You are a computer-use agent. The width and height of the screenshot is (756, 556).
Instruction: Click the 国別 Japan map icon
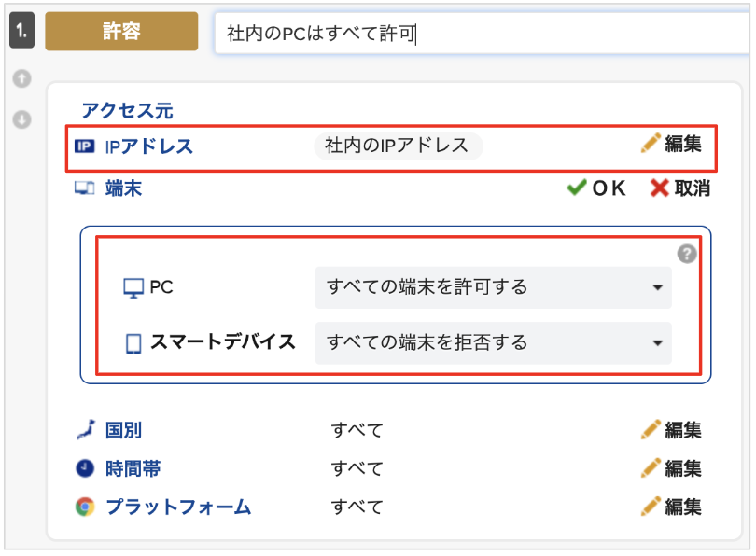pos(86,429)
